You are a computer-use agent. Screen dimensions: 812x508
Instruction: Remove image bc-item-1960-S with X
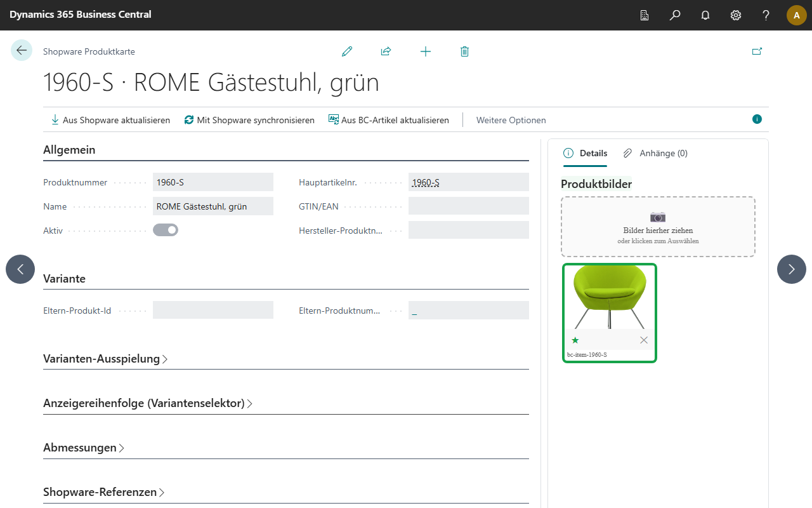point(644,340)
